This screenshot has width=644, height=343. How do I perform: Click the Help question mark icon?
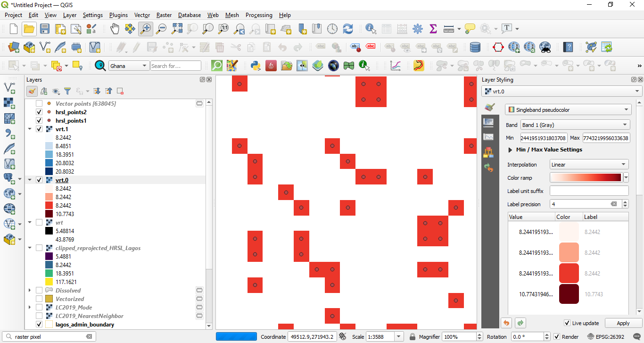(568, 47)
